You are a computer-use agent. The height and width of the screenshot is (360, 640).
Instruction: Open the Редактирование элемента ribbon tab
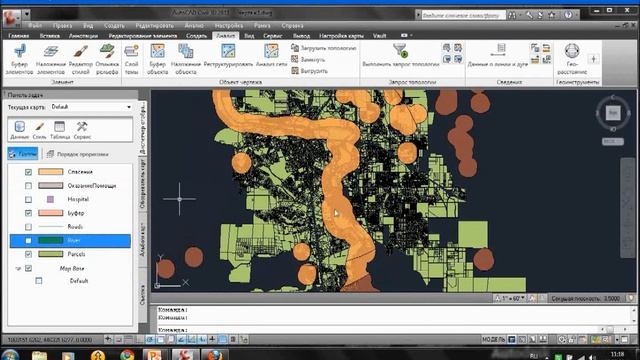pos(143,36)
